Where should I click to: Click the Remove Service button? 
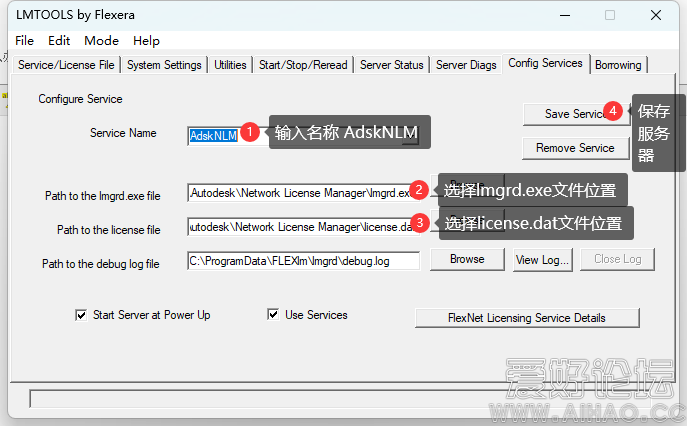(x=575, y=148)
